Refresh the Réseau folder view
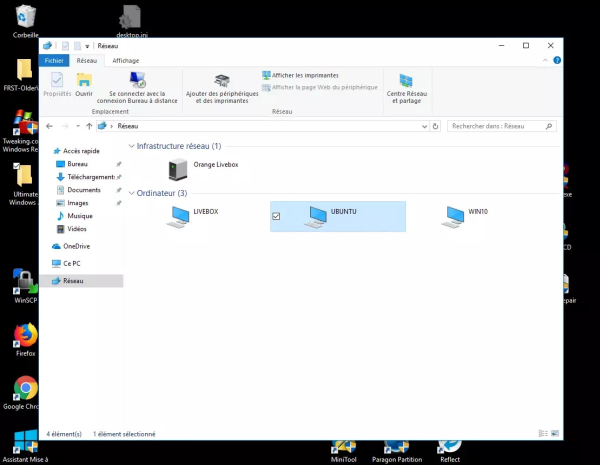 pos(436,127)
